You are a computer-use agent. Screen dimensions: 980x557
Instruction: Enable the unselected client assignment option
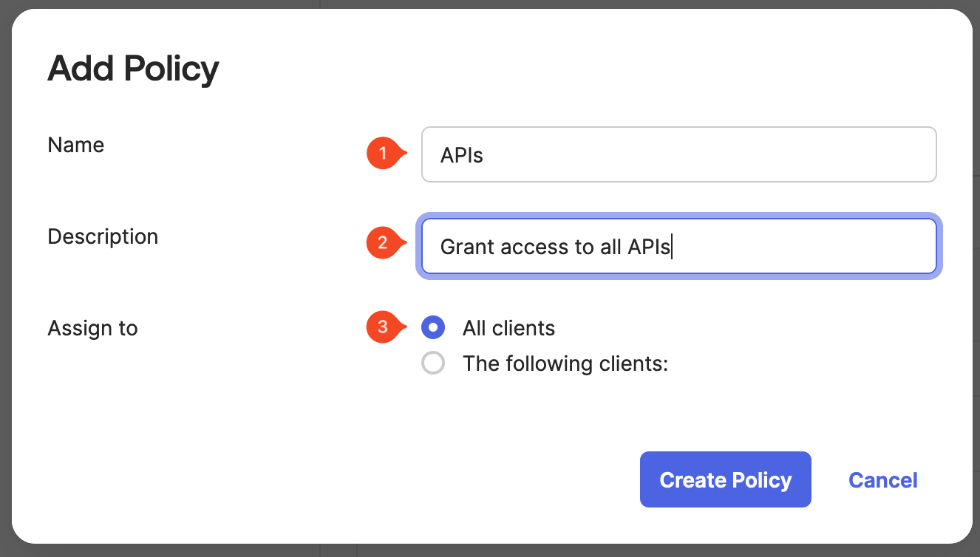433,363
